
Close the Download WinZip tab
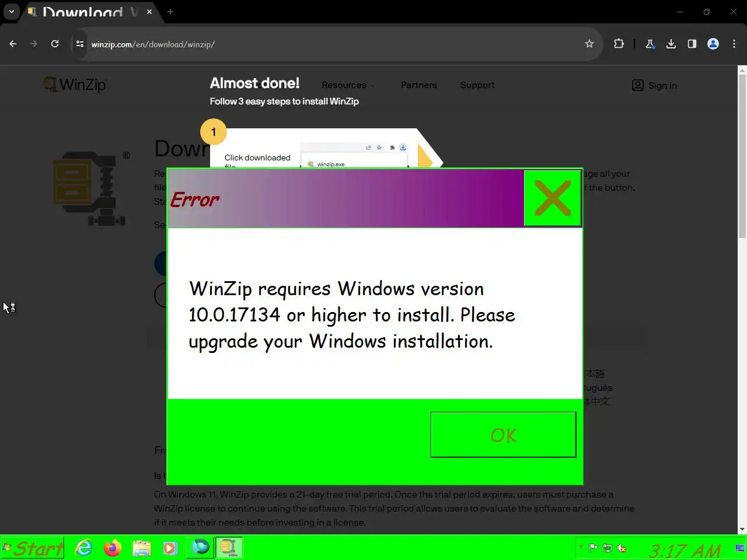tap(149, 12)
